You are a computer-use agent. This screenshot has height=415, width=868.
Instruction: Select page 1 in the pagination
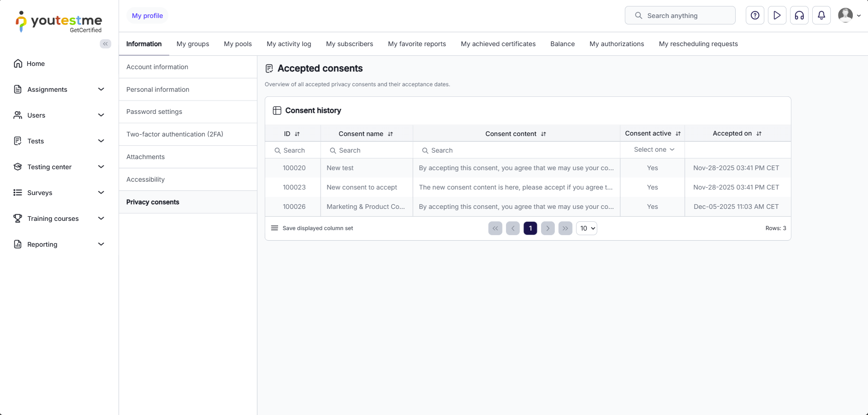pyautogui.click(x=530, y=228)
